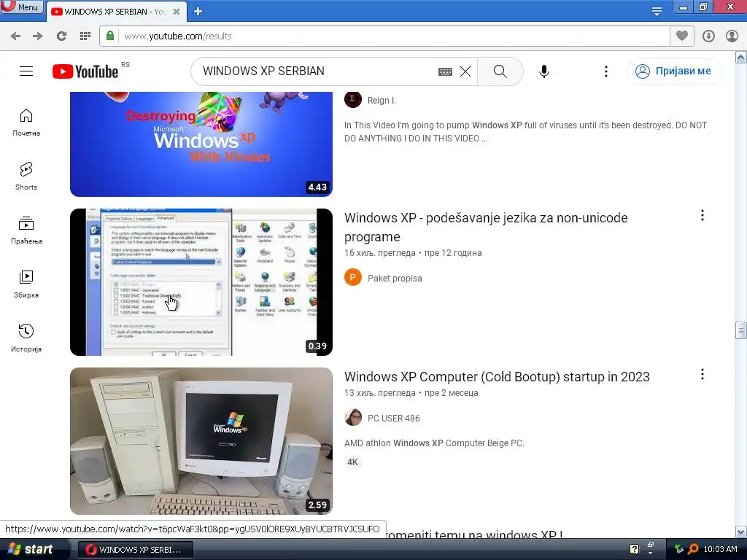Open Paket propisa channel link
The width and height of the screenshot is (747, 560).
(x=395, y=278)
